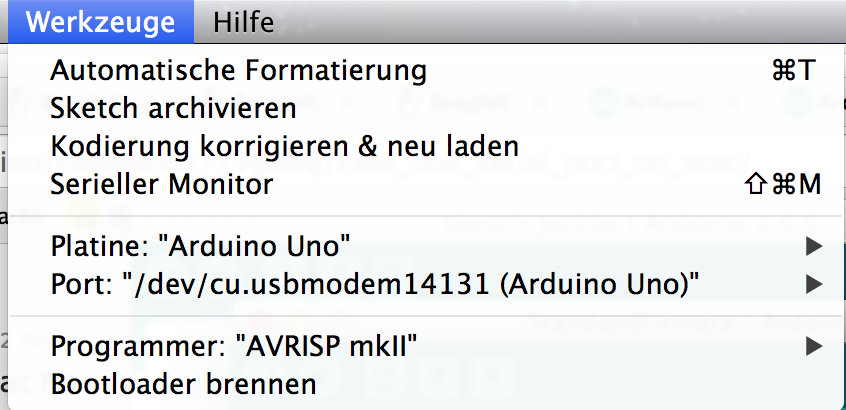Screen dimensions: 846x410
Task: Click Bootloader brennen
Action: pos(183,383)
